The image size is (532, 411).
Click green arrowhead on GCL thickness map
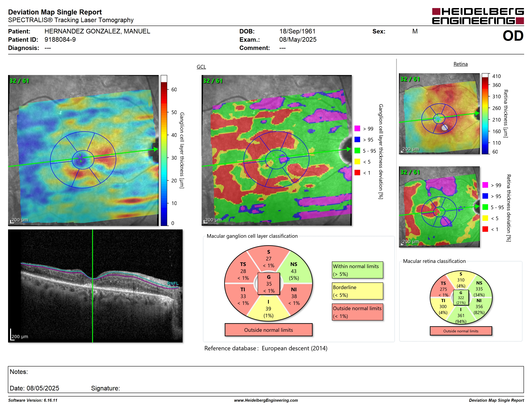point(156,149)
